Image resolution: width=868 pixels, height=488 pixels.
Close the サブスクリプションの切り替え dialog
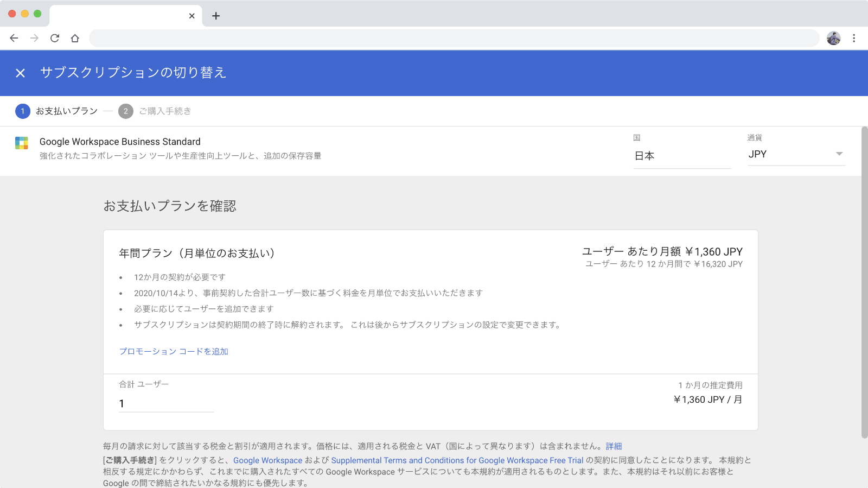pyautogui.click(x=21, y=73)
